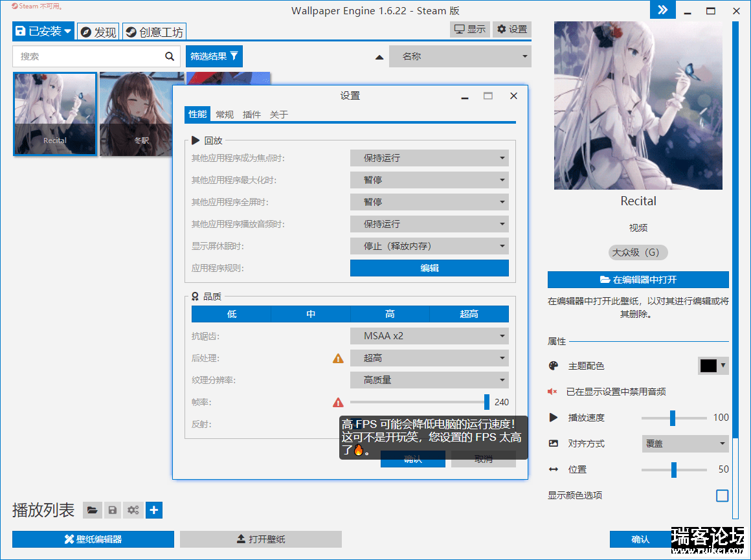The width and height of the screenshot is (751, 560).
Task: Open 主题配色 color swatch
Action: 713,366
